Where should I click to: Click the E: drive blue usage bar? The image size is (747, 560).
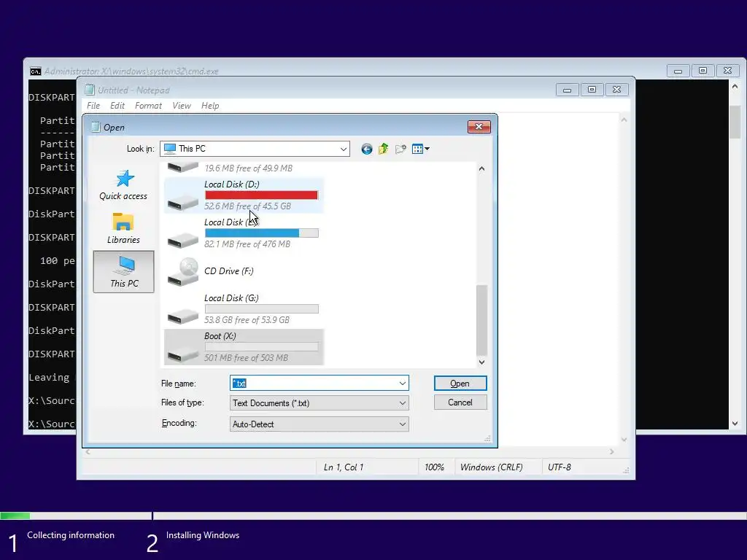coord(262,233)
